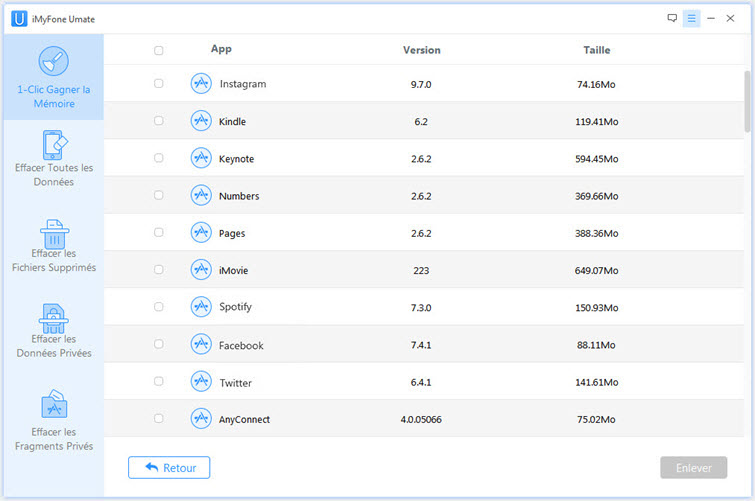
Task: Click Twitter version 6.4.1
Action: point(421,382)
